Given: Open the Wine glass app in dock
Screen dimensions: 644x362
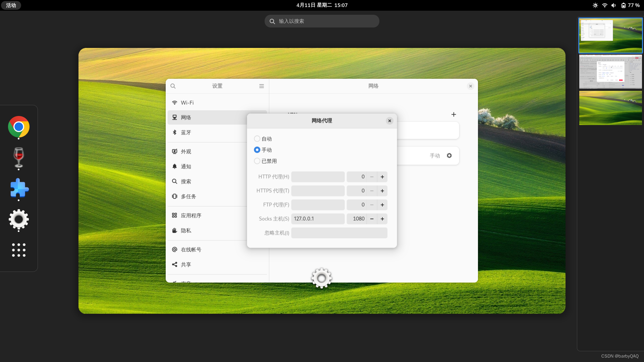Looking at the screenshot, I should pyautogui.click(x=19, y=157).
